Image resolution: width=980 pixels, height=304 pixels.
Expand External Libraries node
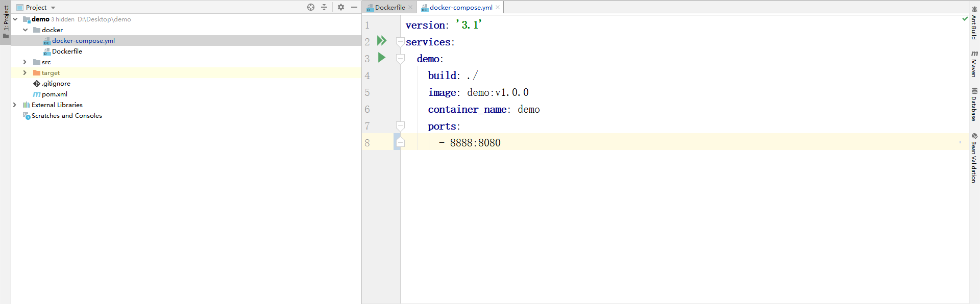14,105
